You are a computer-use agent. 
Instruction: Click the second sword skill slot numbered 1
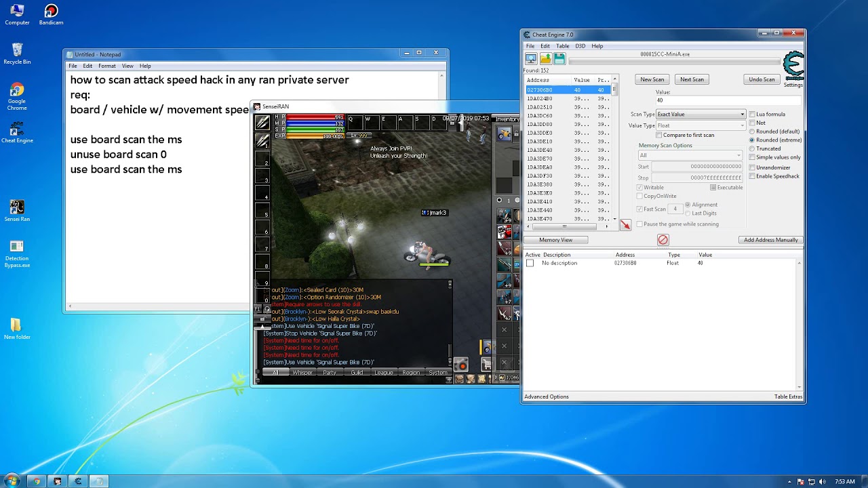(x=262, y=142)
